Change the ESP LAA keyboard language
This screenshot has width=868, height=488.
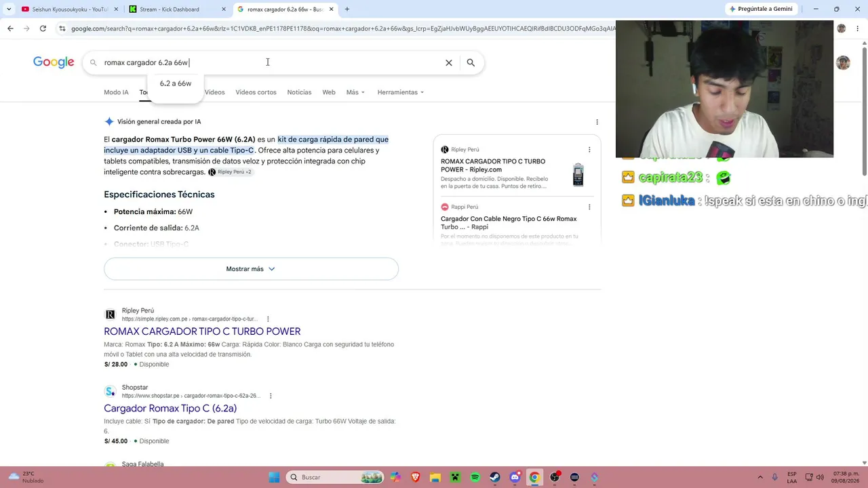791,477
